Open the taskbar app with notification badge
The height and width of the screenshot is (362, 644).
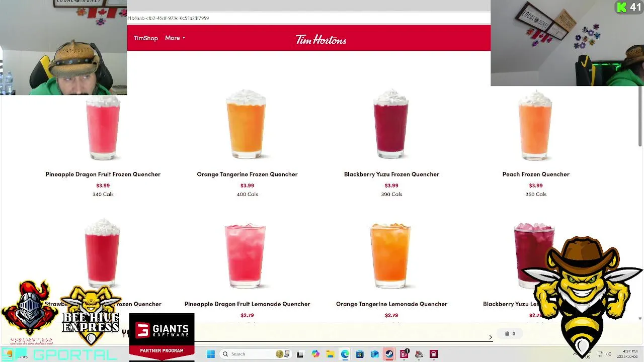pyautogui.click(x=404, y=354)
